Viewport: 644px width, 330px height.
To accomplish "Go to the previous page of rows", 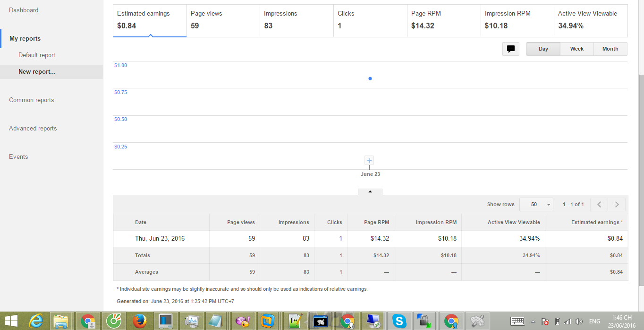I will click(599, 204).
